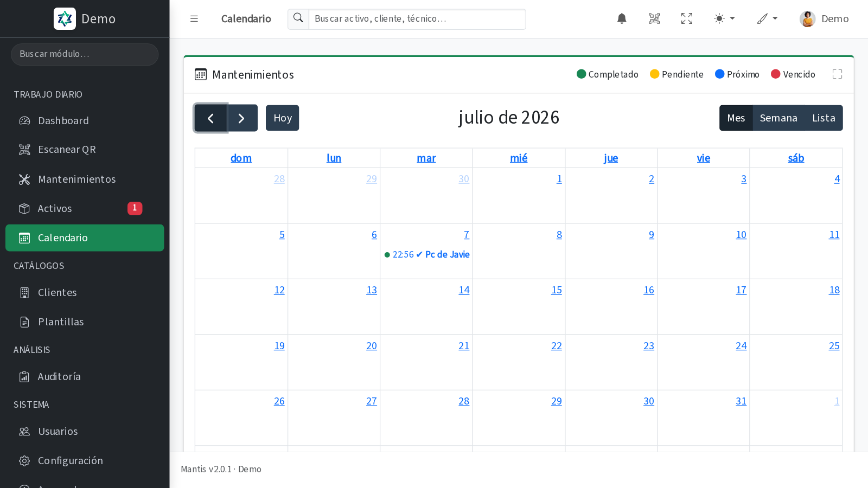
Task: Open the Demo user profile menu
Action: pyautogui.click(x=824, y=18)
